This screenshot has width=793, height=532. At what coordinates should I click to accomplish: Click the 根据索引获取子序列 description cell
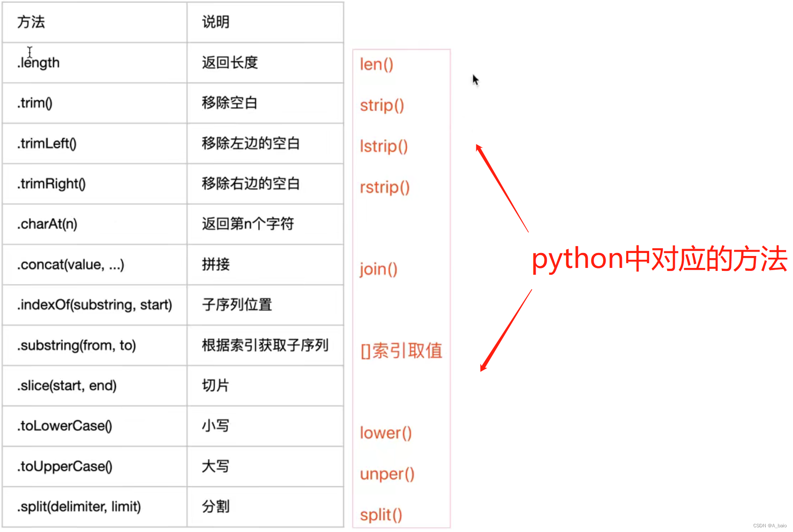tap(265, 346)
